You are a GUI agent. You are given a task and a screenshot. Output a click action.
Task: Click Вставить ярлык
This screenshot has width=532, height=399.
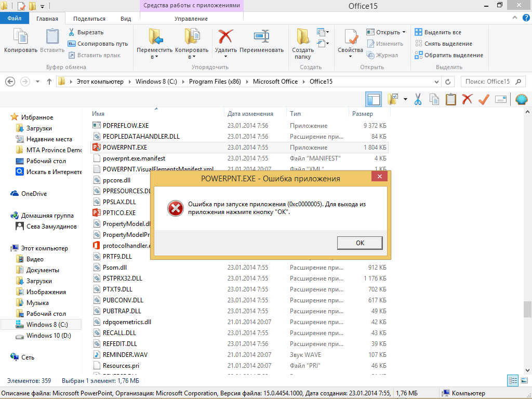click(95, 55)
